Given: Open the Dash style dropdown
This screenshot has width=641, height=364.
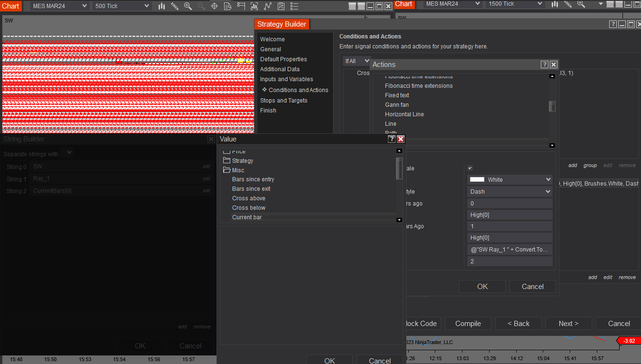Looking at the screenshot, I should [509, 192].
